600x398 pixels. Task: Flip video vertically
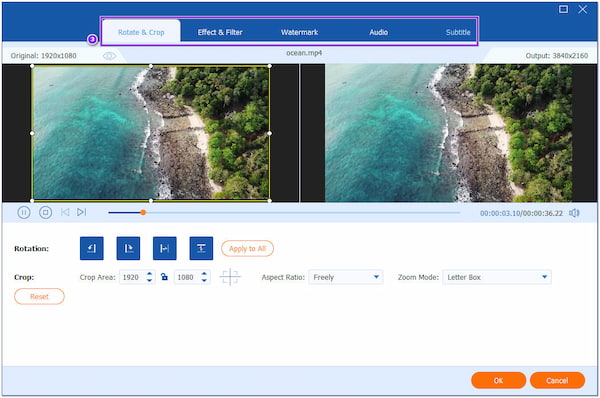click(x=201, y=248)
